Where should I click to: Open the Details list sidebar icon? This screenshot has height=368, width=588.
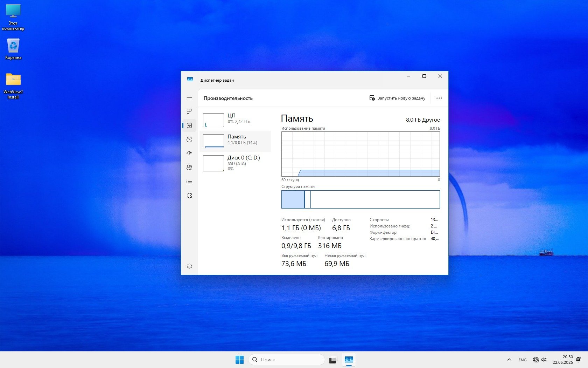point(189,182)
